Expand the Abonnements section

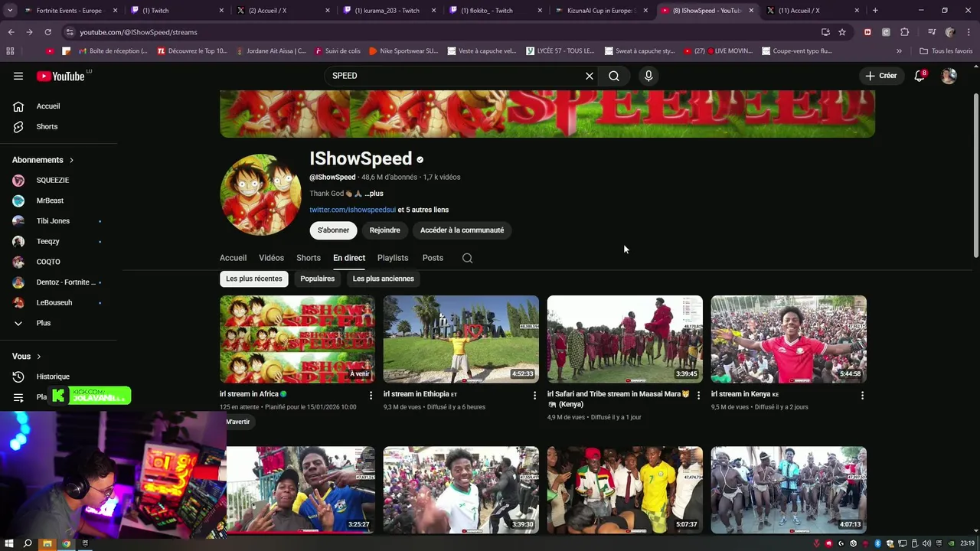point(43,160)
